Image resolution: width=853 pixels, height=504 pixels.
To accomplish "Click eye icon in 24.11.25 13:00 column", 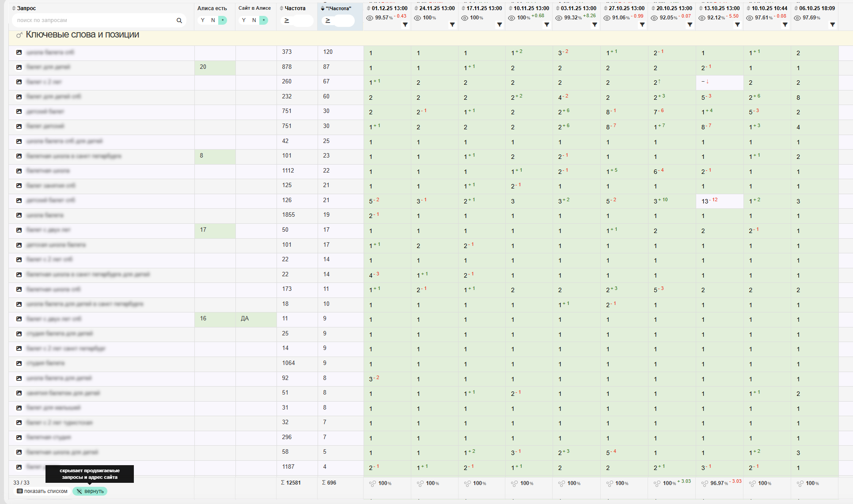I will [x=417, y=18].
